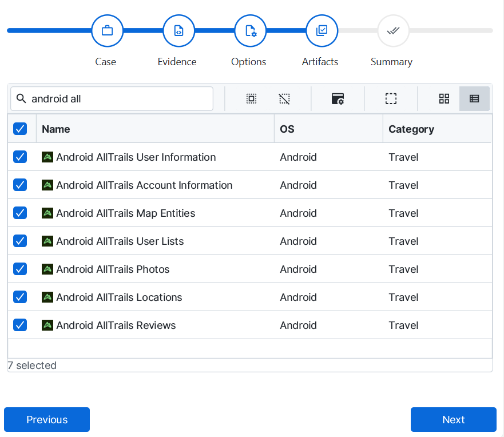Click the Next button
Viewport: 504px width, 437px height.
click(453, 419)
